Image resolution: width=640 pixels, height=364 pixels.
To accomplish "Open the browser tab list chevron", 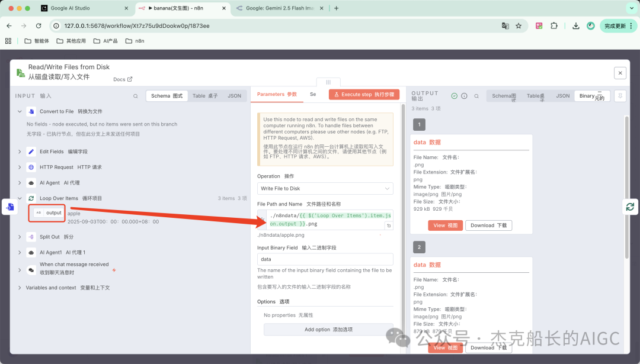I will [632, 8].
